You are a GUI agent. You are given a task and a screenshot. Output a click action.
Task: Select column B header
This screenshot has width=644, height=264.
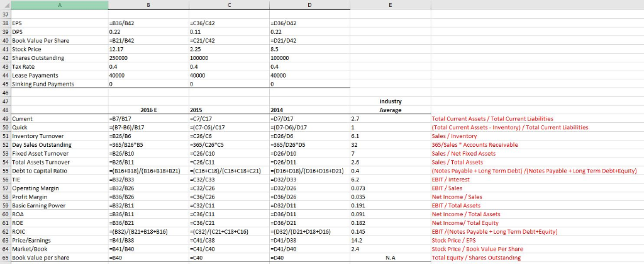click(148, 5)
